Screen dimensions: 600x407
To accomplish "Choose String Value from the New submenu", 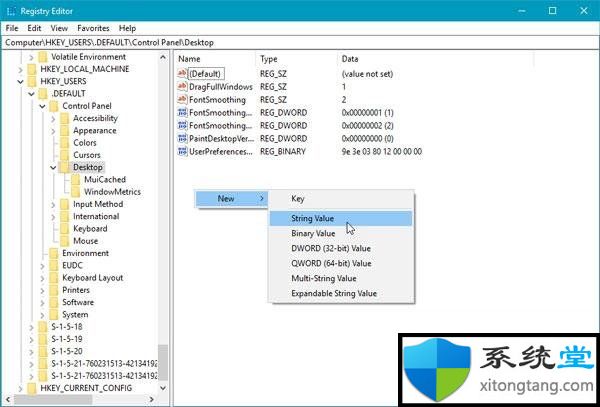I will click(341, 218).
